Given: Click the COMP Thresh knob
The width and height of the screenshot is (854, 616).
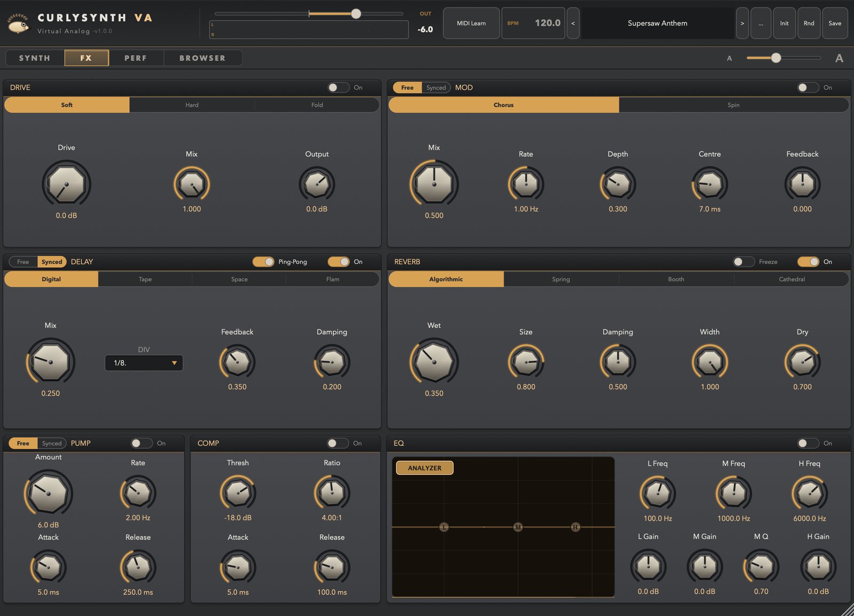Looking at the screenshot, I should pyautogui.click(x=238, y=493).
